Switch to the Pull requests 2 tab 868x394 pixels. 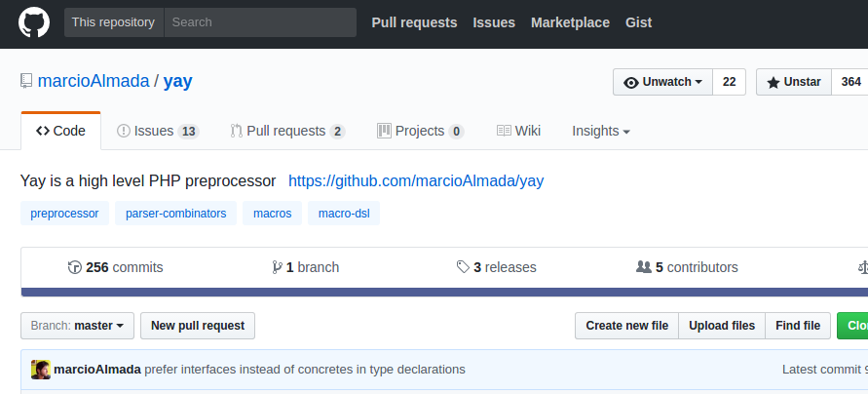[x=287, y=132]
